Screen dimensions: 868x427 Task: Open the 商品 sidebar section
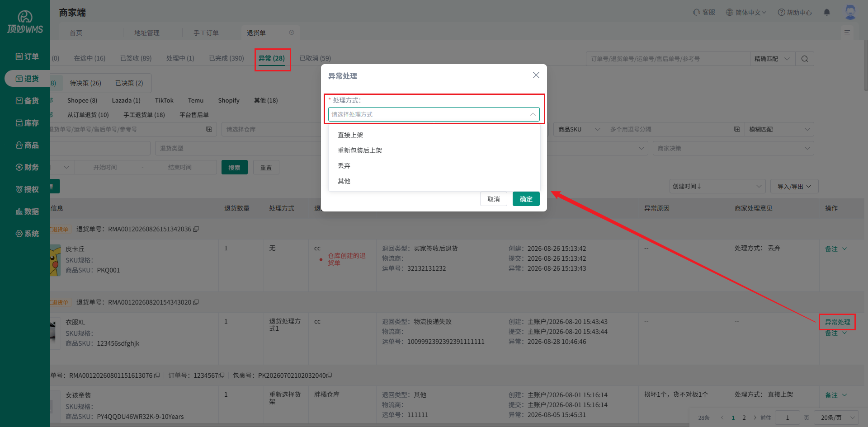[27, 145]
